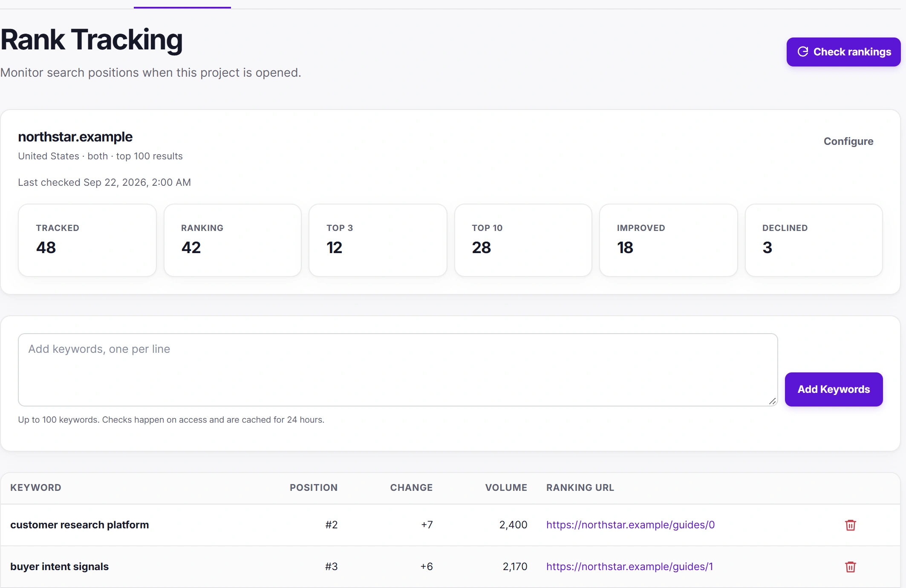Viewport: 906px width, 588px height.
Task: Click the Add Keywords button
Action: coord(834,389)
